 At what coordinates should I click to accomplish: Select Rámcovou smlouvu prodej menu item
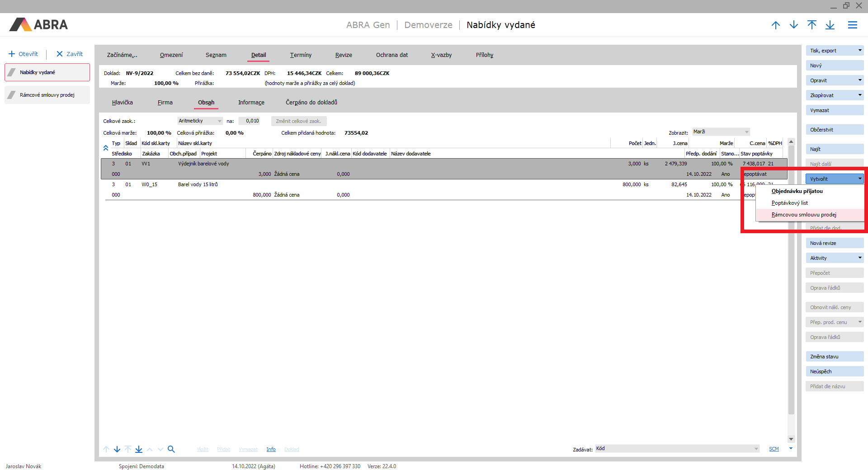pyautogui.click(x=803, y=215)
